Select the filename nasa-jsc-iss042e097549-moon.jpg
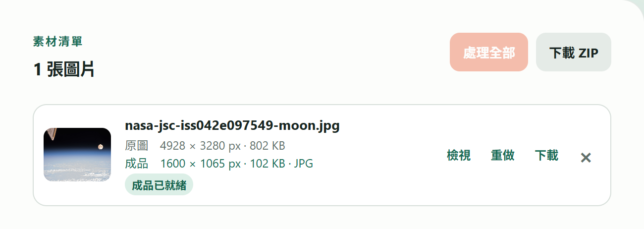This screenshot has height=229, width=644. [x=232, y=125]
